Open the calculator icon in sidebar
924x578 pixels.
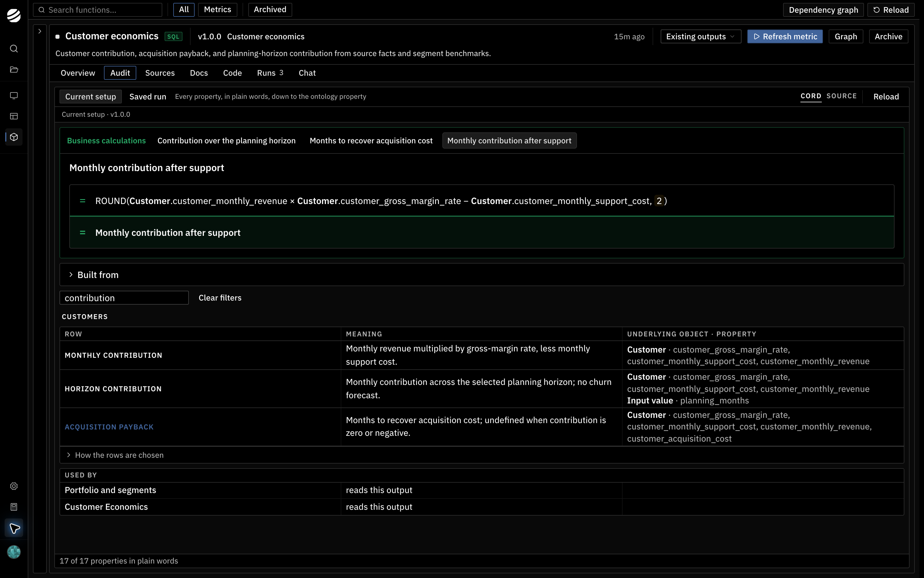pos(14,507)
